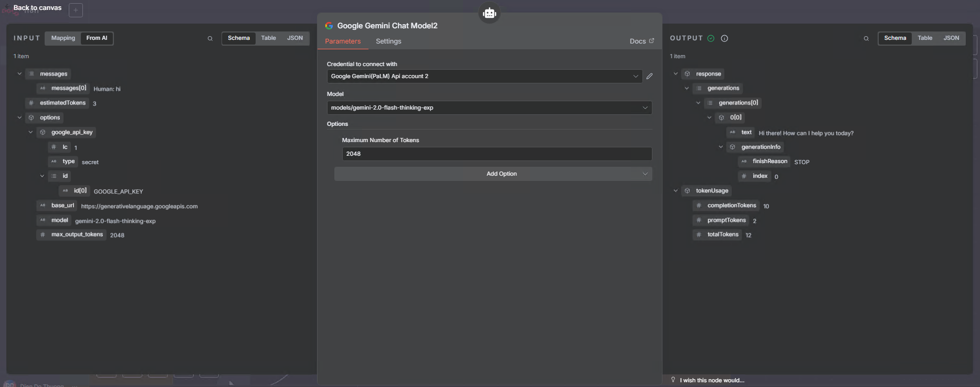
Task: Switch OUTPUT view to JSON
Action: point(951,38)
